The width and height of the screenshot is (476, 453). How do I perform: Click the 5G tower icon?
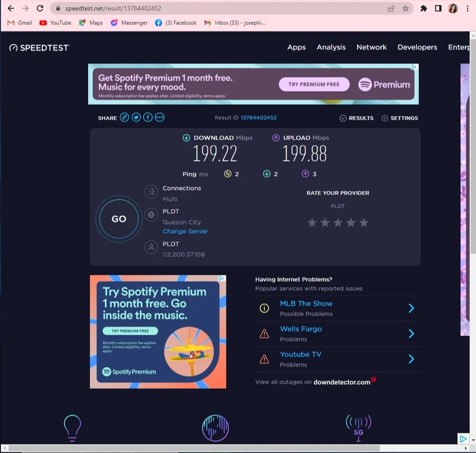358,428
